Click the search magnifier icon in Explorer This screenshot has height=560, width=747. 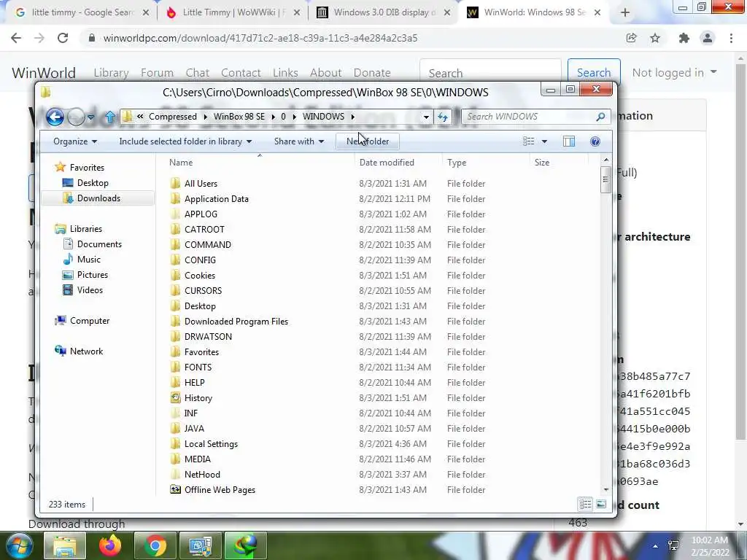tap(601, 117)
